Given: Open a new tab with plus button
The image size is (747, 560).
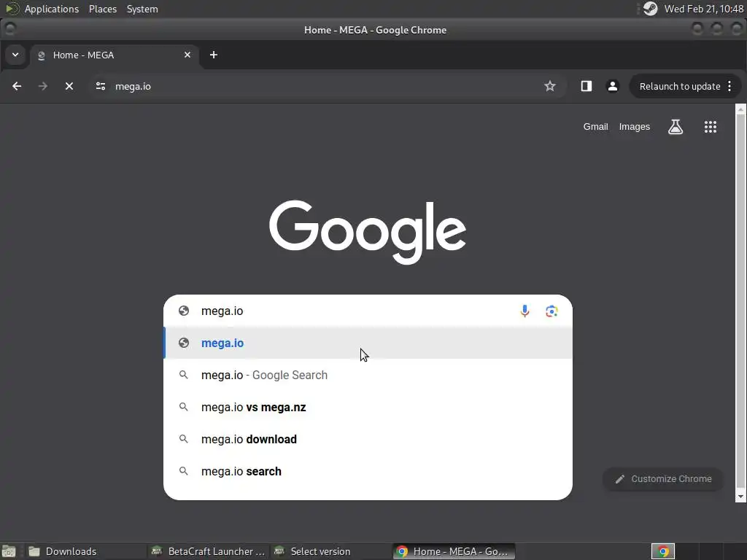Looking at the screenshot, I should point(214,55).
